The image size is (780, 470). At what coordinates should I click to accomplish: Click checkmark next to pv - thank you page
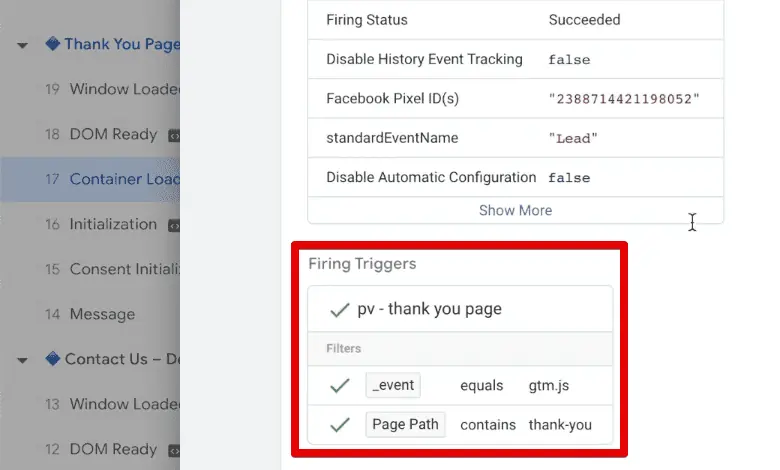pyautogui.click(x=339, y=310)
